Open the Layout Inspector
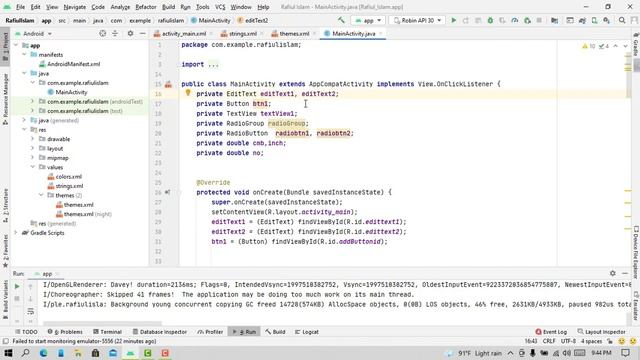The height and width of the screenshot is (360, 640). coord(602,332)
